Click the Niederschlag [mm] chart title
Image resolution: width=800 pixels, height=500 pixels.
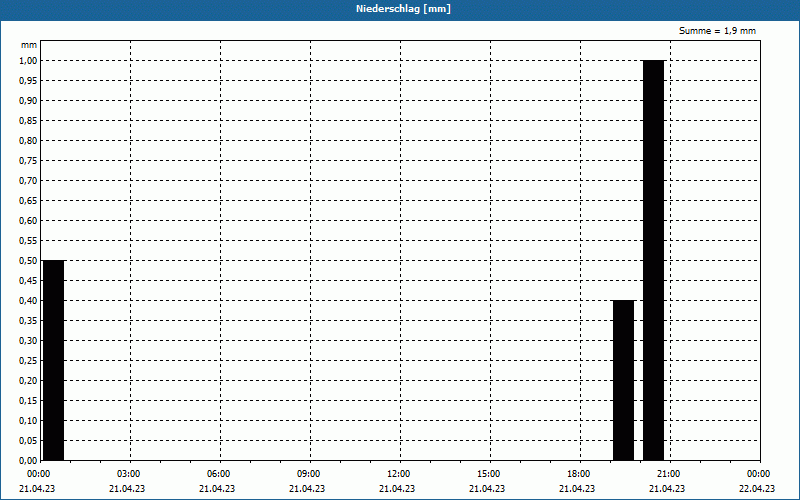tap(403, 9)
